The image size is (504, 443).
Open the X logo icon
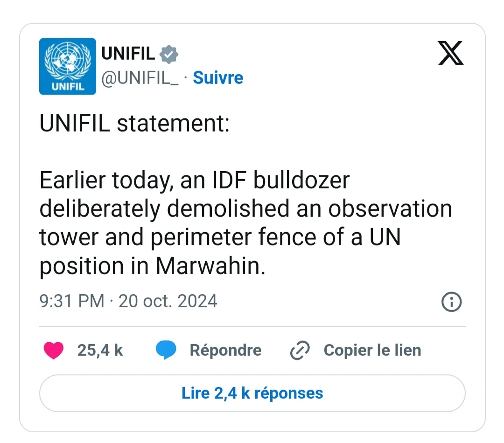(x=451, y=53)
